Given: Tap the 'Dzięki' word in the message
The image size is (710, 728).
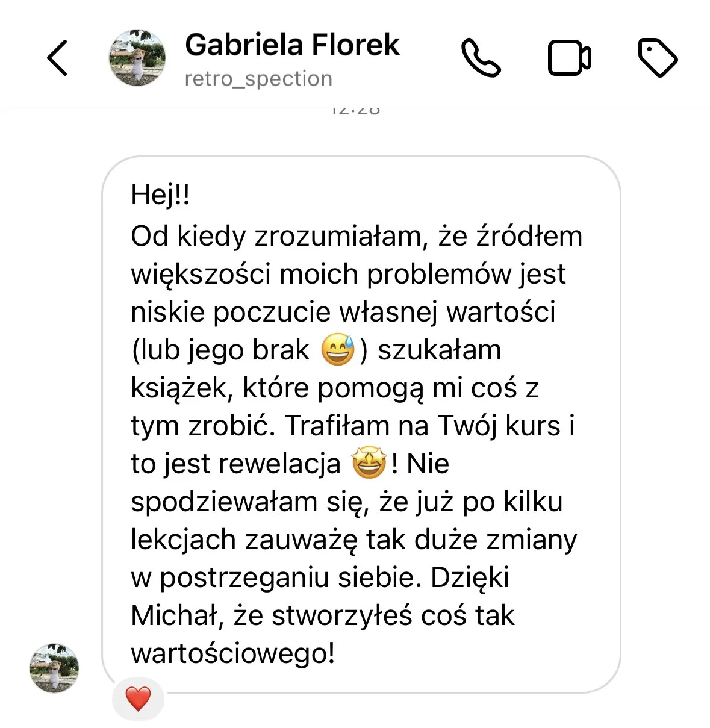Looking at the screenshot, I should pyautogui.click(x=470, y=577).
